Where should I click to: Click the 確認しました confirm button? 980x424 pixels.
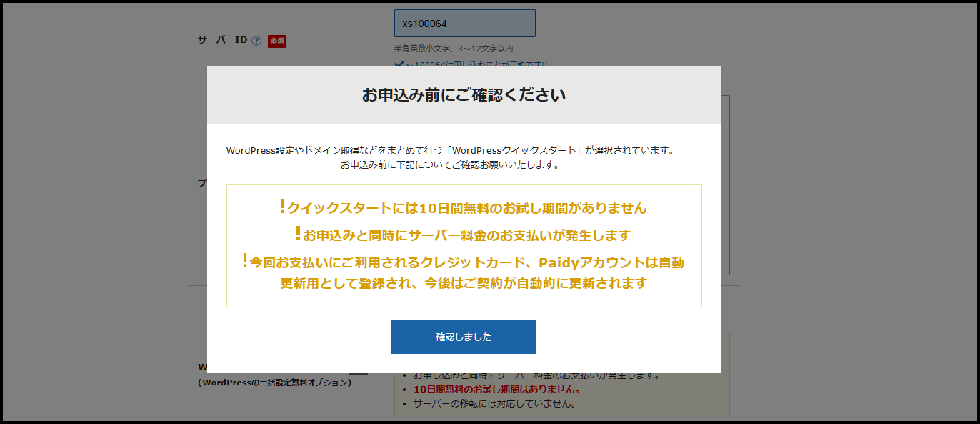(x=464, y=337)
